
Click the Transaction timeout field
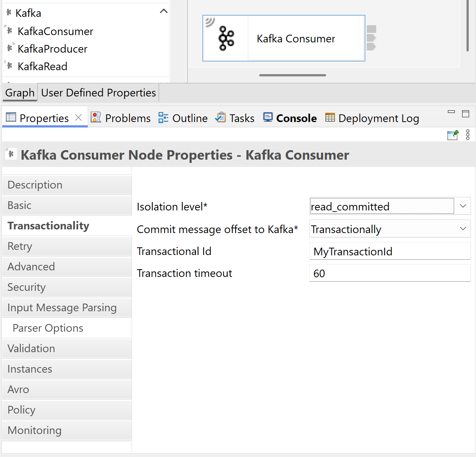(390, 273)
